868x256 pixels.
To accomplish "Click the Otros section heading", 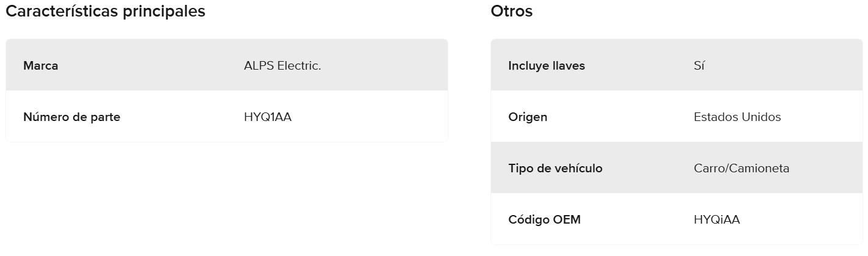I will click(x=511, y=12).
